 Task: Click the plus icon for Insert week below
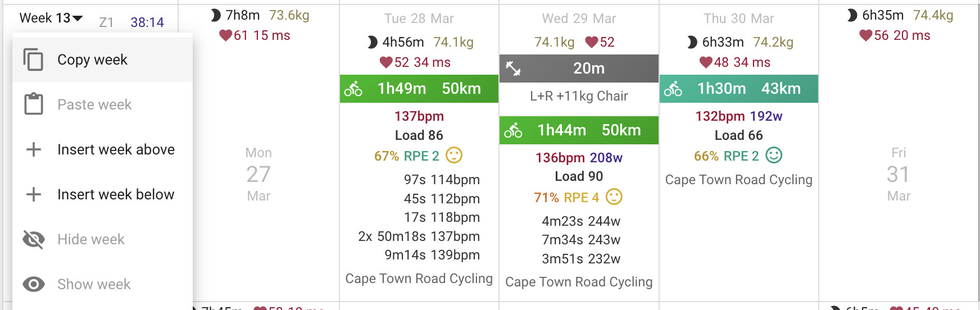[34, 194]
